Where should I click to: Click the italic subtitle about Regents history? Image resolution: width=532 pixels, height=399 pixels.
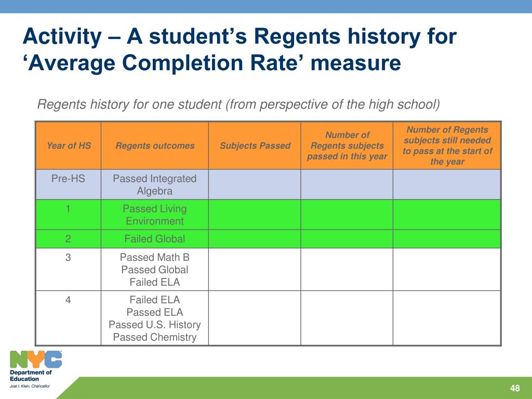click(238, 104)
